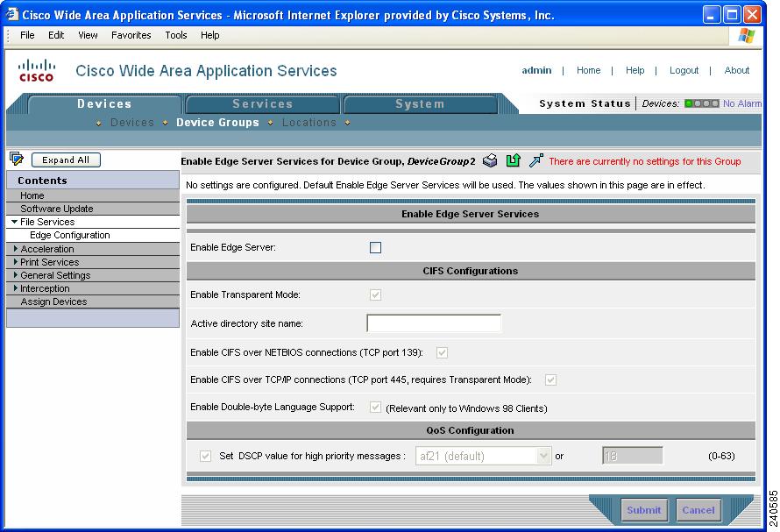Viewport: 780px width, 532px height.
Task: Click '(Relevant only to Windows 98 Clients)' note
Action: point(466,408)
